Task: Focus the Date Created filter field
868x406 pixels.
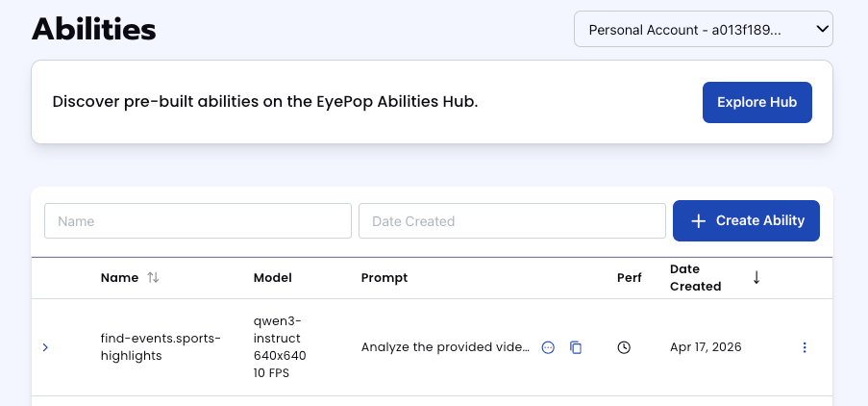Action: coord(511,221)
